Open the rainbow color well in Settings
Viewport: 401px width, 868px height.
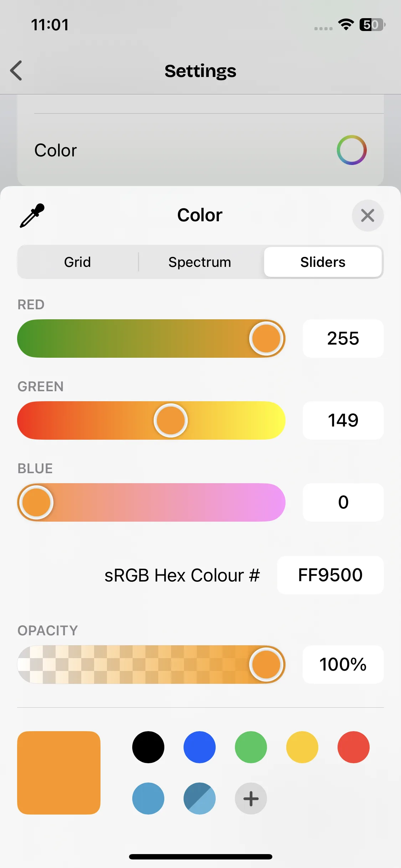point(351,150)
